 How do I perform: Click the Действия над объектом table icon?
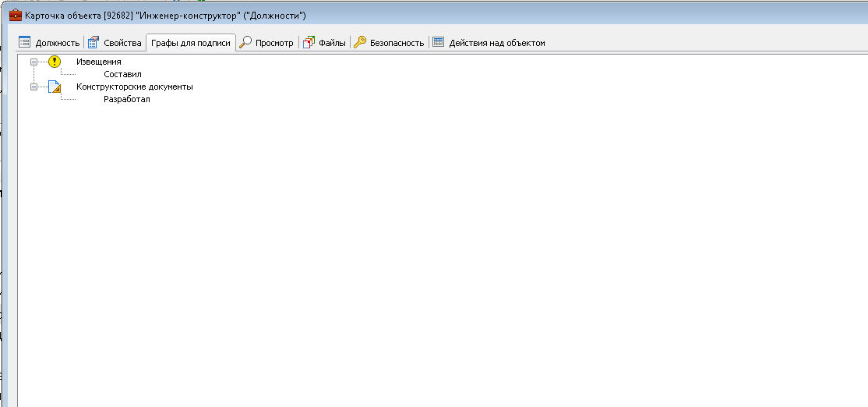[x=439, y=42]
